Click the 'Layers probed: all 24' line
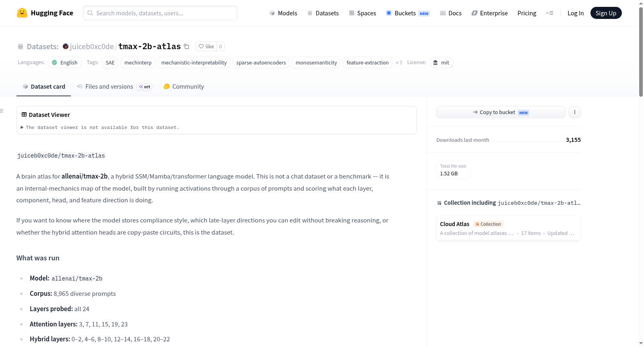The width and height of the screenshot is (644, 347). [x=60, y=309]
